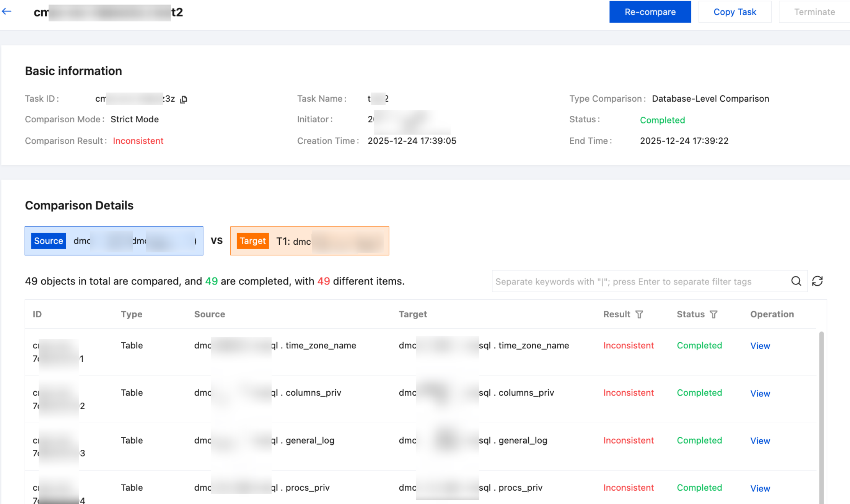The width and height of the screenshot is (850, 504).
Task: Open View for procs_priv row
Action: pyautogui.click(x=760, y=488)
